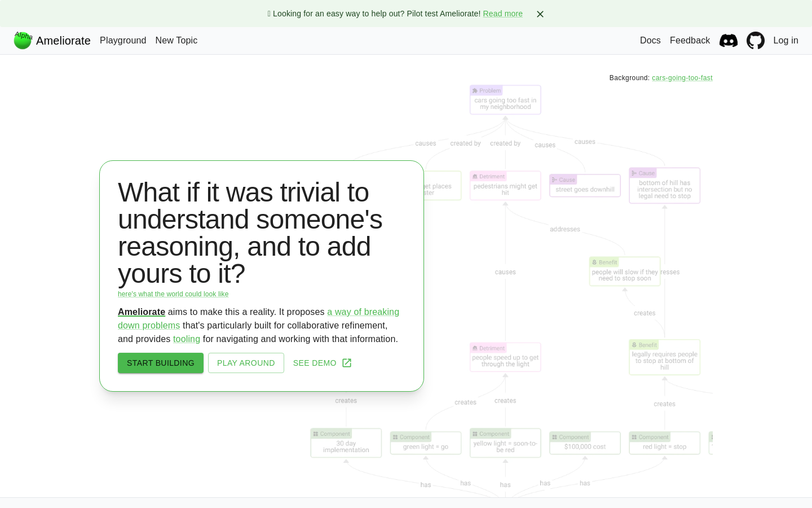The width and height of the screenshot is (812, 508).
Task: Click the "green light = go" Component icon
Action: point(395,437)
